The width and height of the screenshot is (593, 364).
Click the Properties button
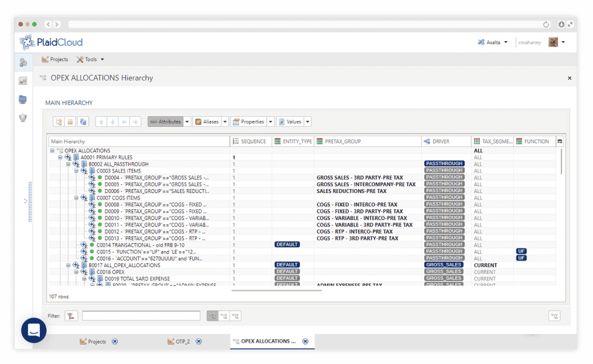pyautogui.click(x=249, y=122)
